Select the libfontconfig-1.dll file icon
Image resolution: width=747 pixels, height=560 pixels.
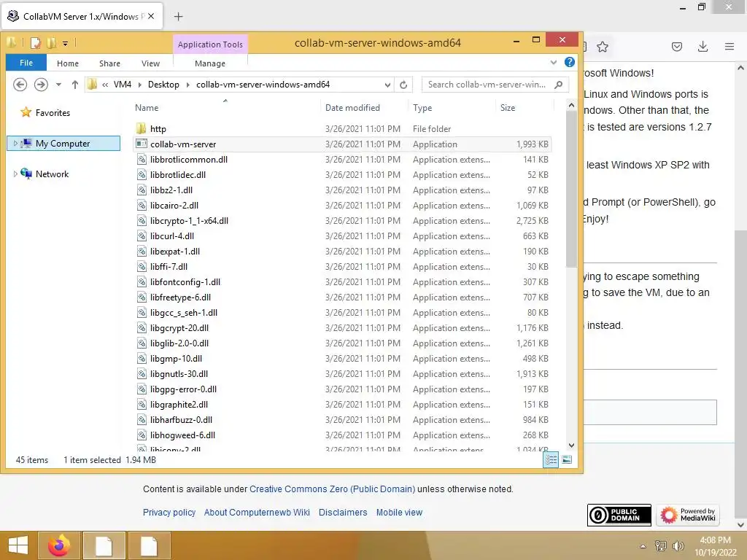tap(142, 282)
